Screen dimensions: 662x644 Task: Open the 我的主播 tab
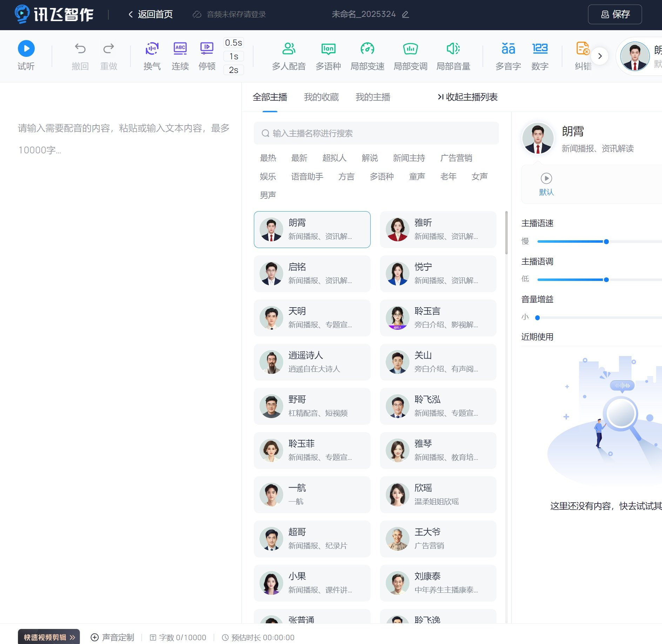373,97
